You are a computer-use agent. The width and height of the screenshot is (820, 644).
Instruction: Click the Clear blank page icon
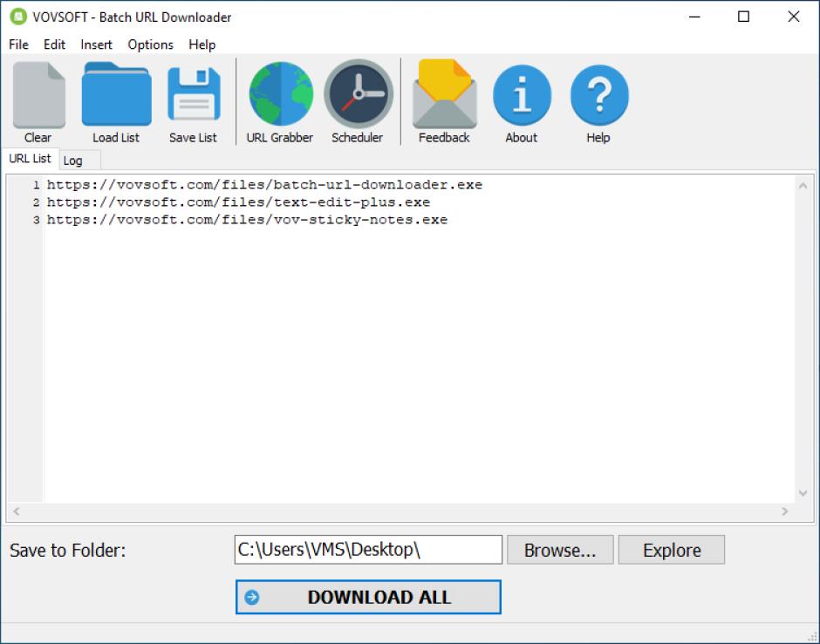pyautogui.click(x=38, y=95)
